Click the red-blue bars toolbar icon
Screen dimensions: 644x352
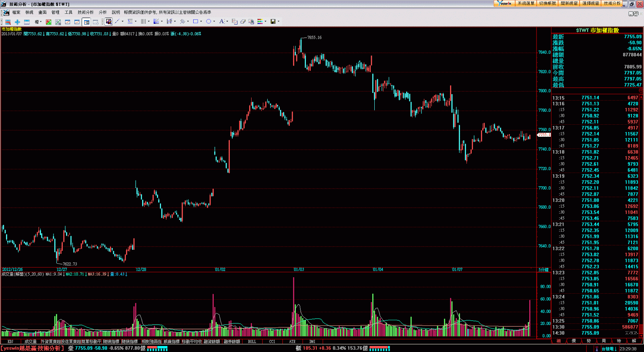(8, 22)
